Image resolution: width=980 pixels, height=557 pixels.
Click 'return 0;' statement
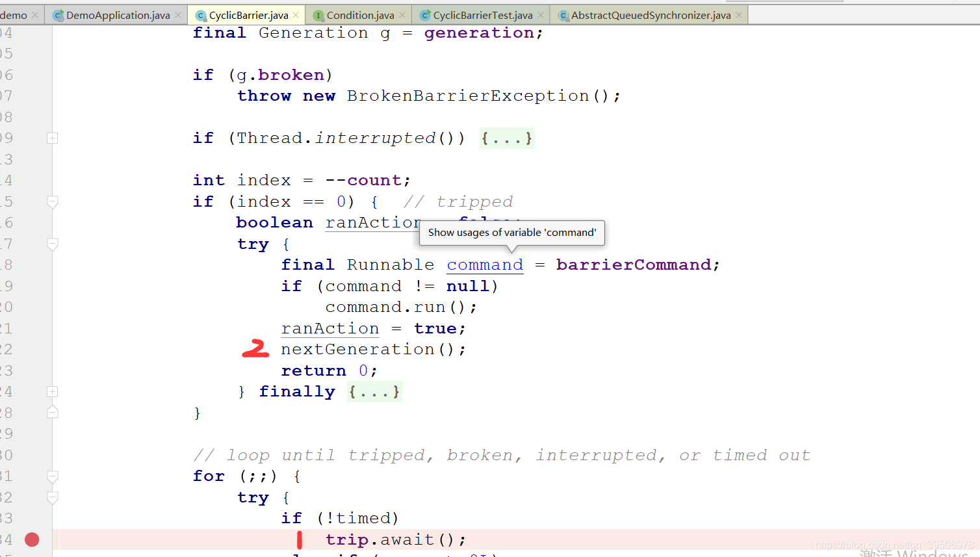(x=329, y=370)
